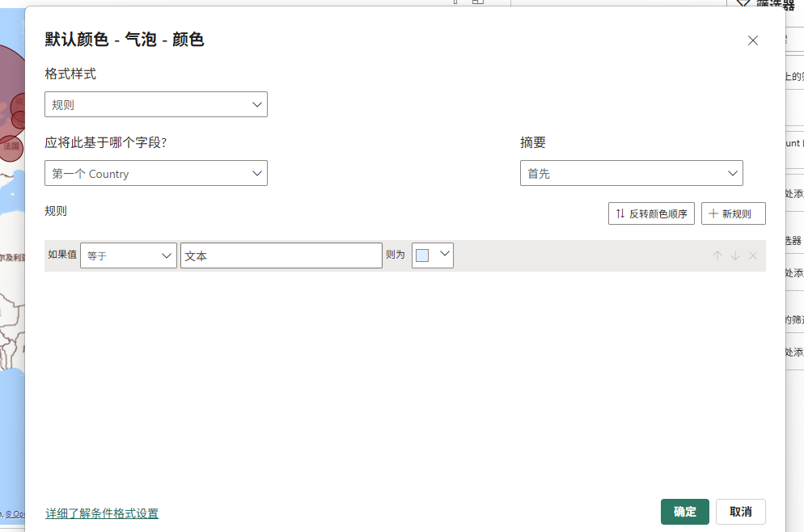Image resolution: width=804 pixels, height=532 pixels.
Task: Cancel with the 取消 button
Action: click(740, 512)
